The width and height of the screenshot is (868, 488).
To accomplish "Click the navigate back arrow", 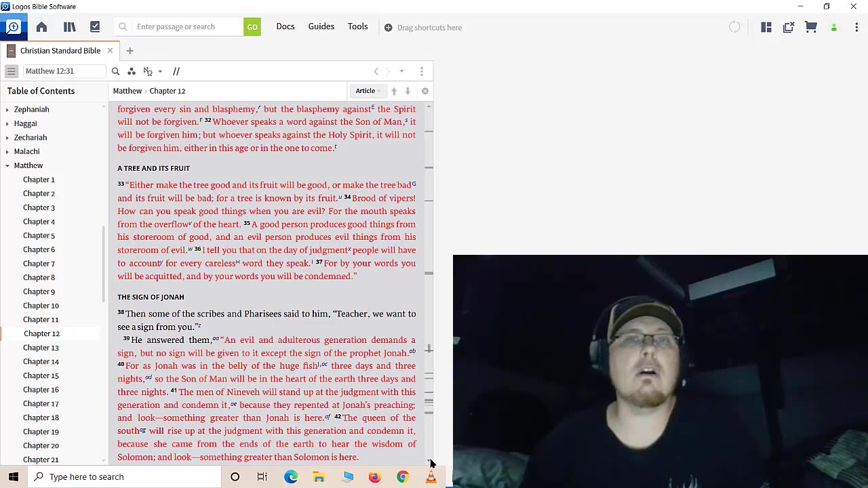I will 376,71.
